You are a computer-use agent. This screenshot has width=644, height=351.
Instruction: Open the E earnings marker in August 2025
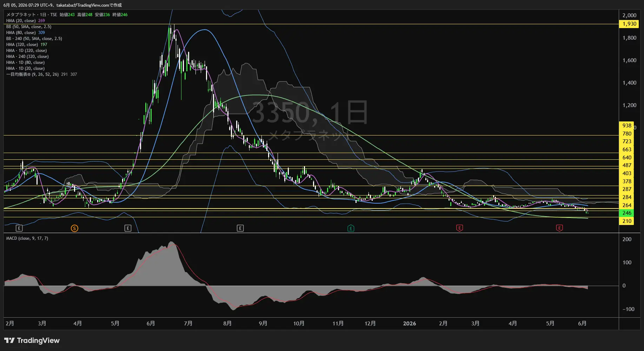pos(240,229)
